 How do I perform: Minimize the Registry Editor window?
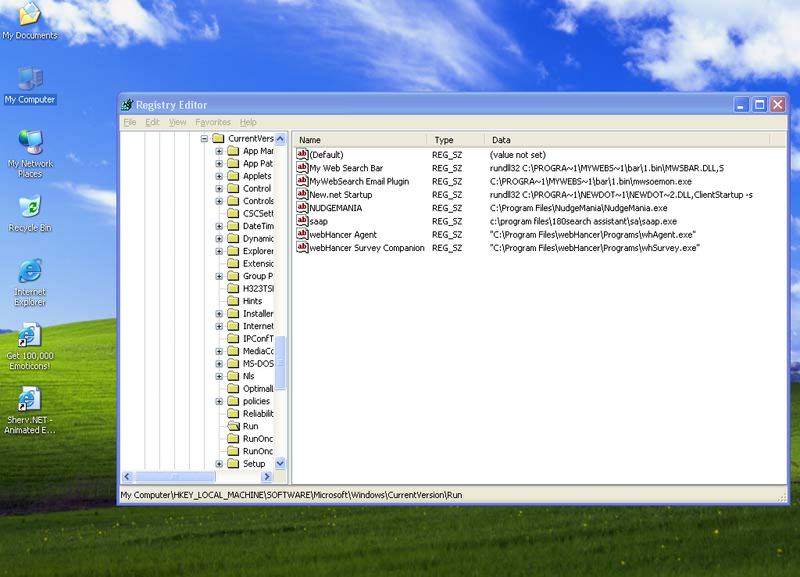coord(741,105)
